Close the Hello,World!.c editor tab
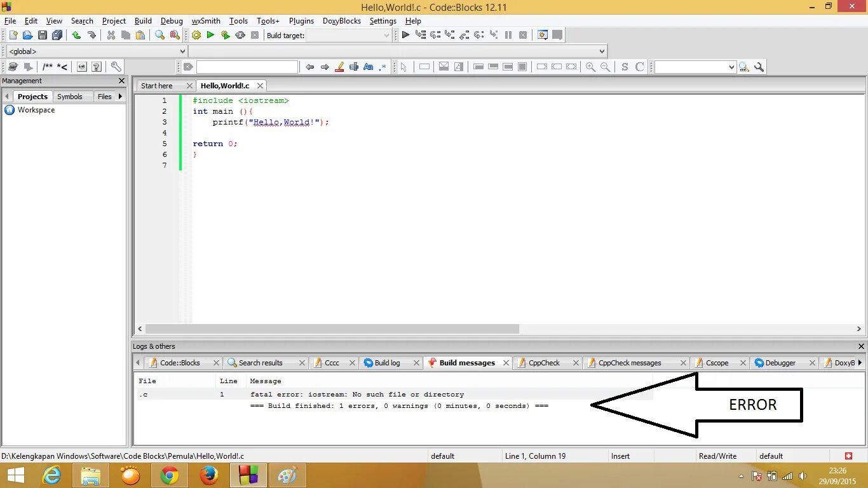868x488 pixels. [260, 86]
